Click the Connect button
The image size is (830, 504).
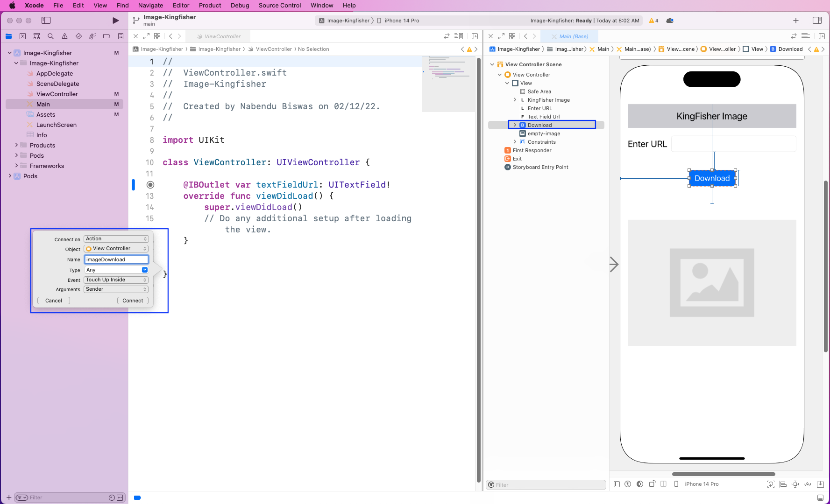(133, 301)
